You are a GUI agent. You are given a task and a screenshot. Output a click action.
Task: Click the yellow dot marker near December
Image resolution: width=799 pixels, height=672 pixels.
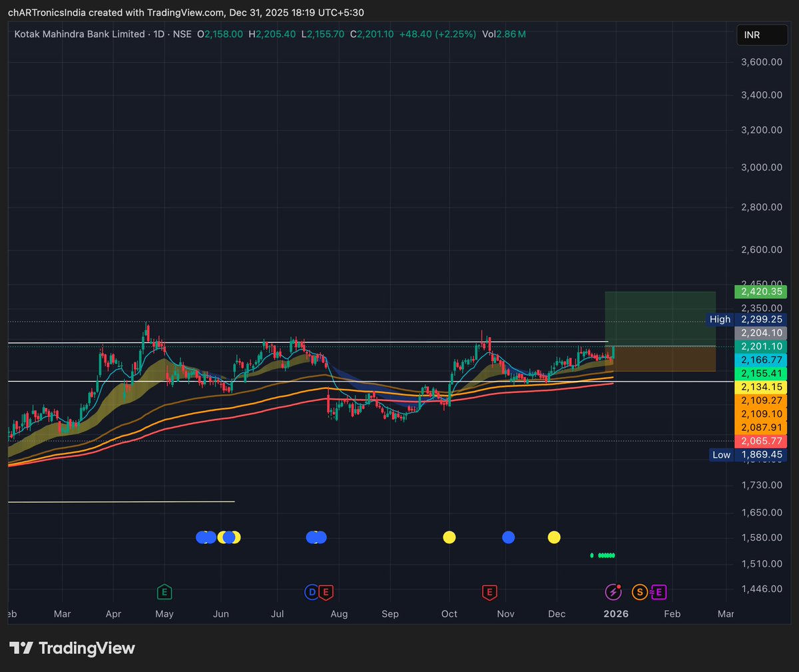(554, 537)
